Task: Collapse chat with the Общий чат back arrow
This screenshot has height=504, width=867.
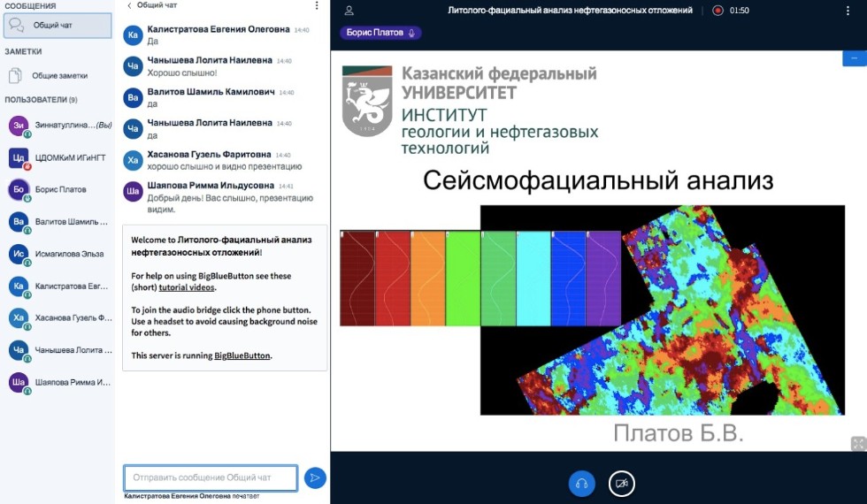Action: [131, 5]
